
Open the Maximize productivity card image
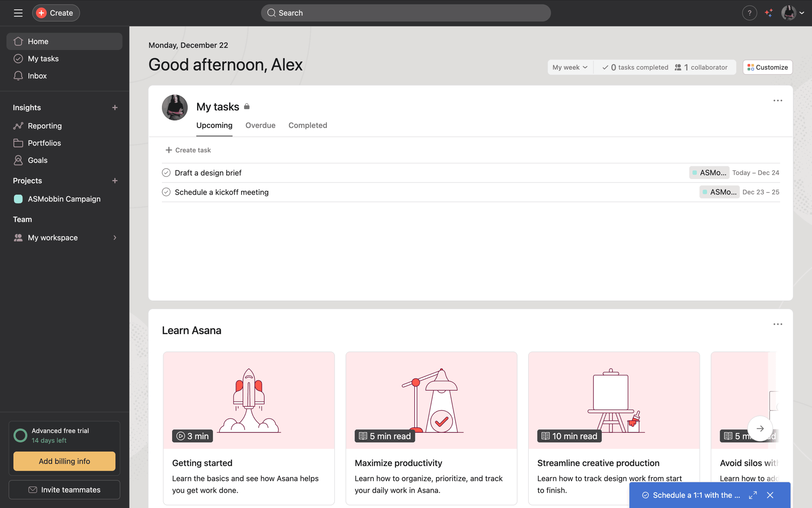click(431, 400)
